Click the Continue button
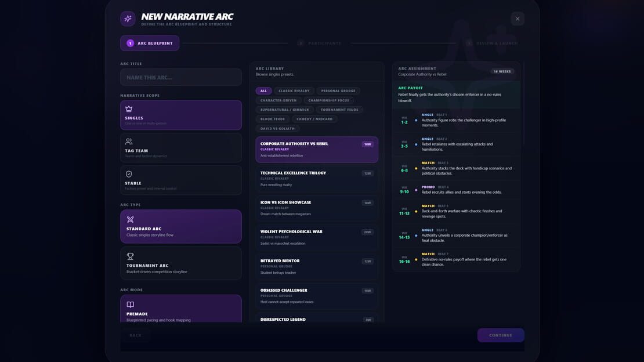 pos(501,335)
